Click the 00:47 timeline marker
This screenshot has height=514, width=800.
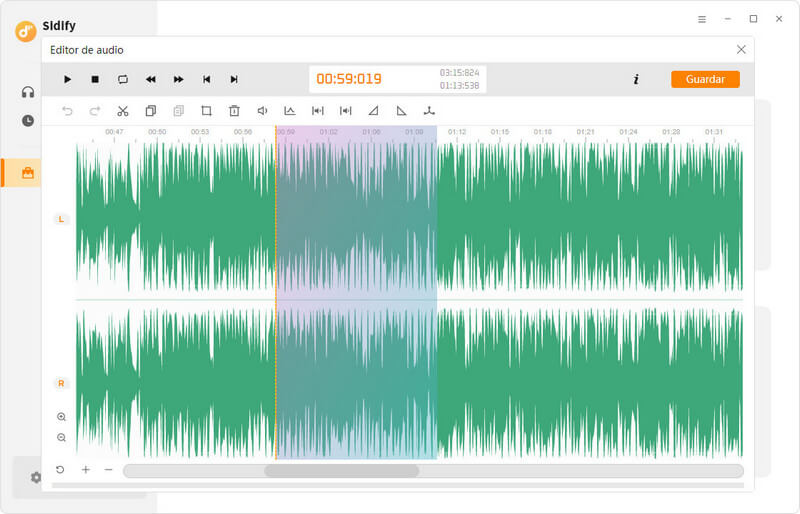114,132
